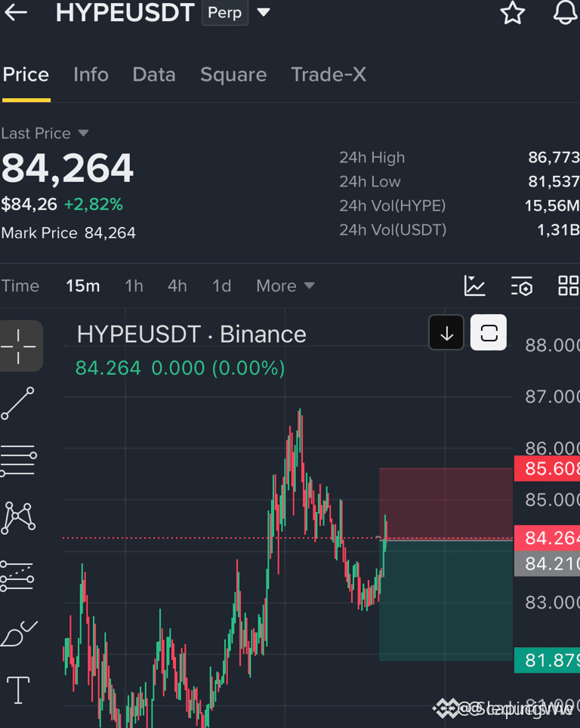The image size is (580, 728).
Task: Click the HYPEUSDT · Binance chart title
Action: pyautogui.click(x=191, y=335)
